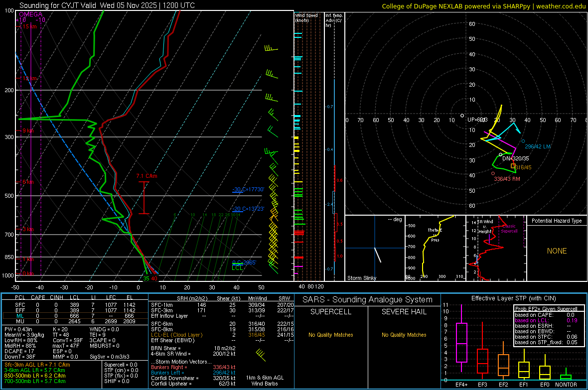Click the red 7.1 C/km lapse-rate bracket on skew-T

pos(144,198)
